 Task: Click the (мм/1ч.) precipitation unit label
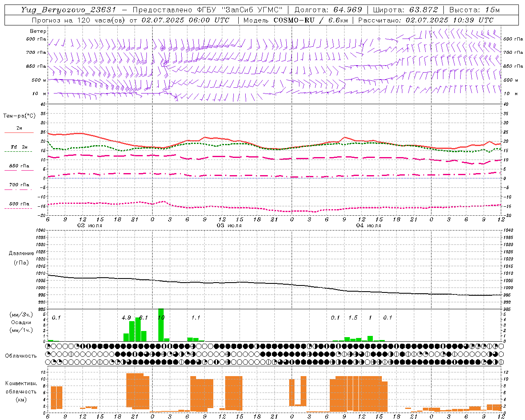[x=21, y=330]
